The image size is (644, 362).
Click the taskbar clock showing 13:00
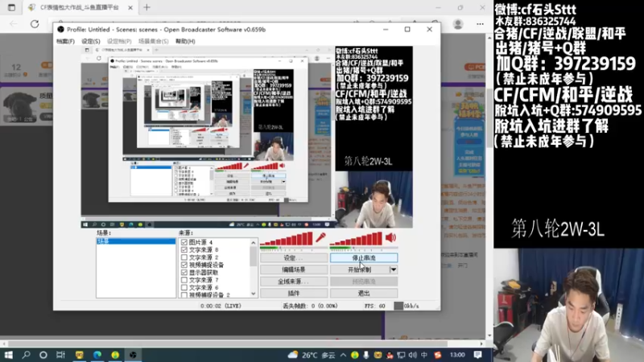pos(457,355)
